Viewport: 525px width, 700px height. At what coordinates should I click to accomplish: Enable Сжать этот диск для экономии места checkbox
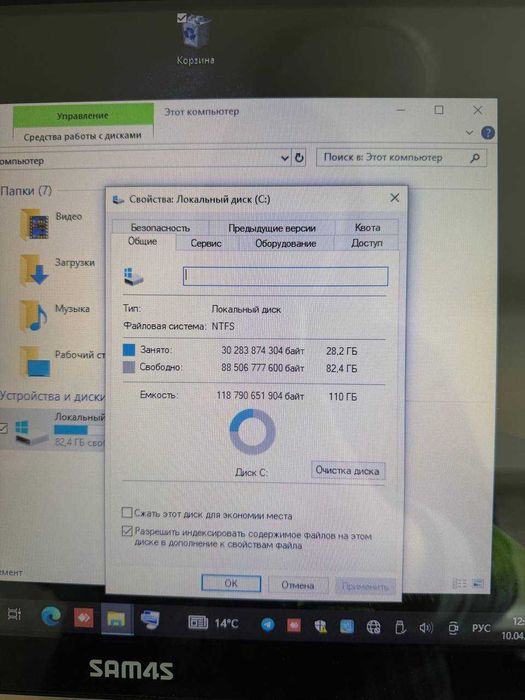pyautogui.click(x=127, y=512)
